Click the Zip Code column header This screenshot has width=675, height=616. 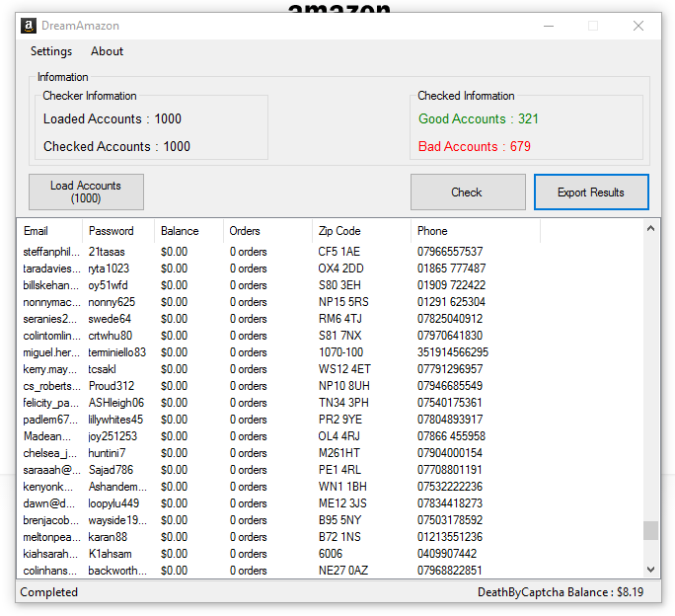[361, 231]
